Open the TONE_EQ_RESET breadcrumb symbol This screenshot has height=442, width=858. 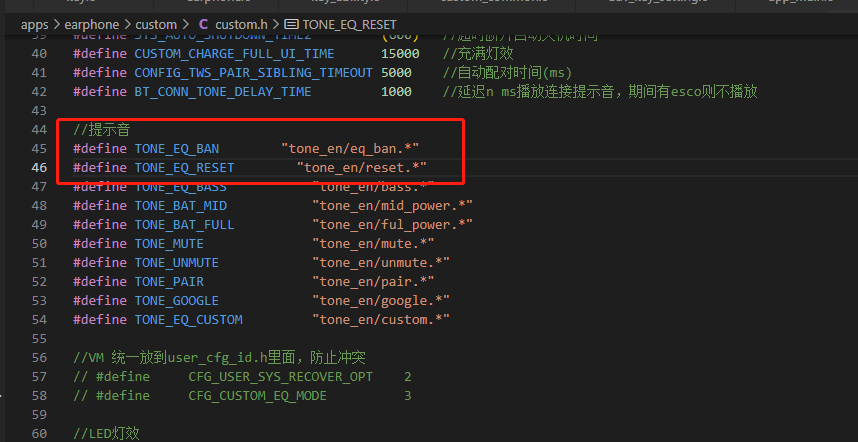[350, 25]
